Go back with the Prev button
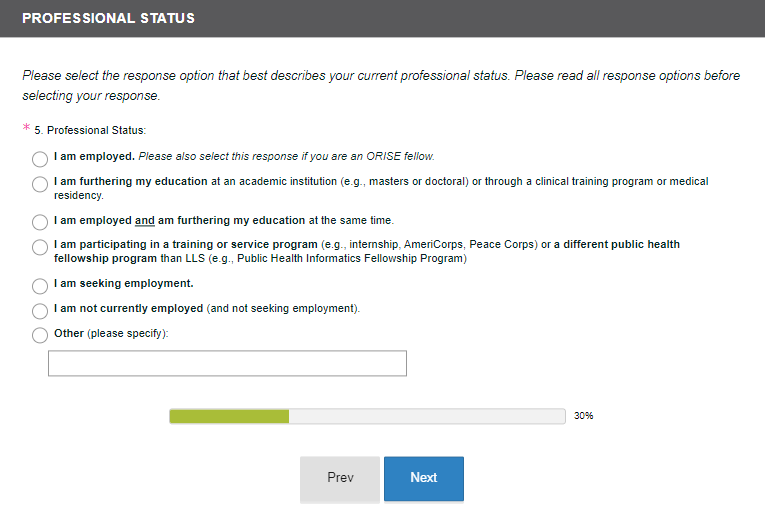 click(340, 478)
